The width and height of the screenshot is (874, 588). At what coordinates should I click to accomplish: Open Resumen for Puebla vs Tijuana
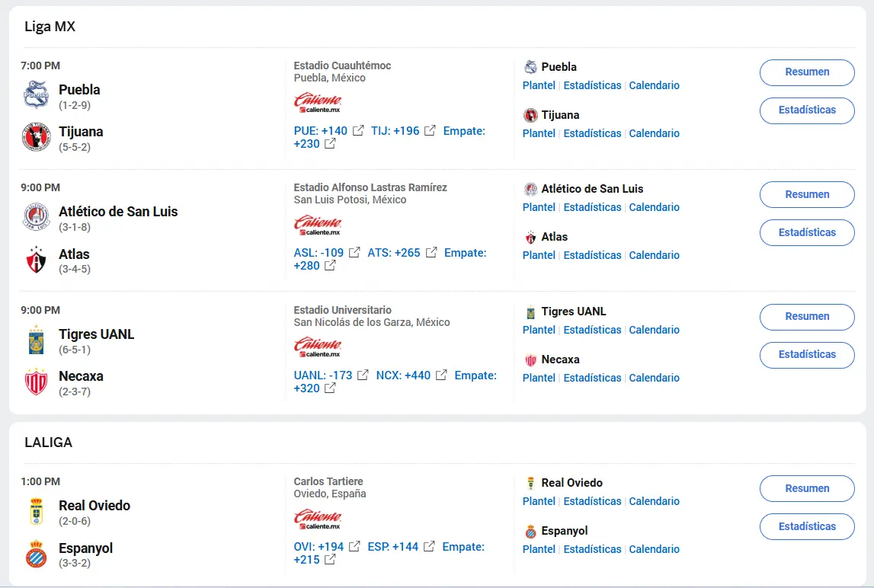point(807,72)
